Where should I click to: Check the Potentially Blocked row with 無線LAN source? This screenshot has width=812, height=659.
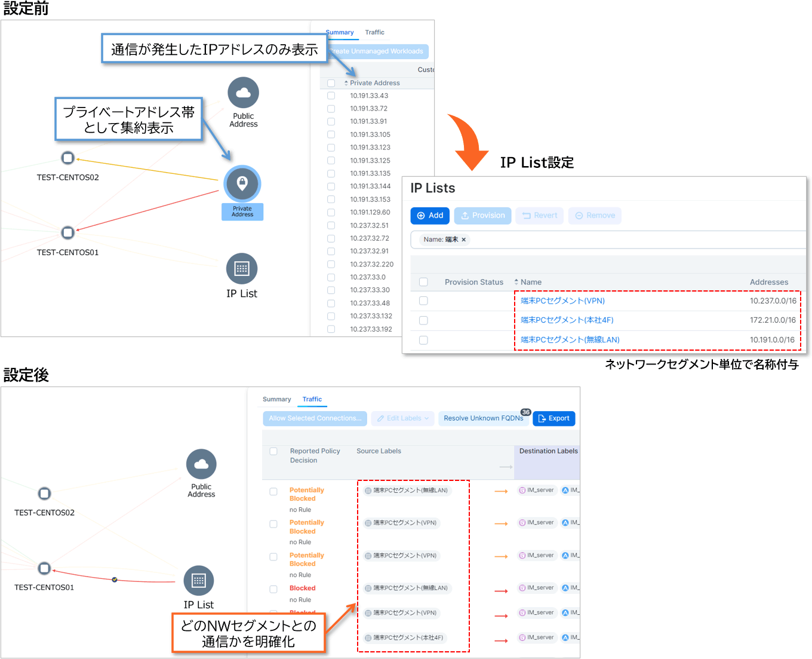point(273,492)
